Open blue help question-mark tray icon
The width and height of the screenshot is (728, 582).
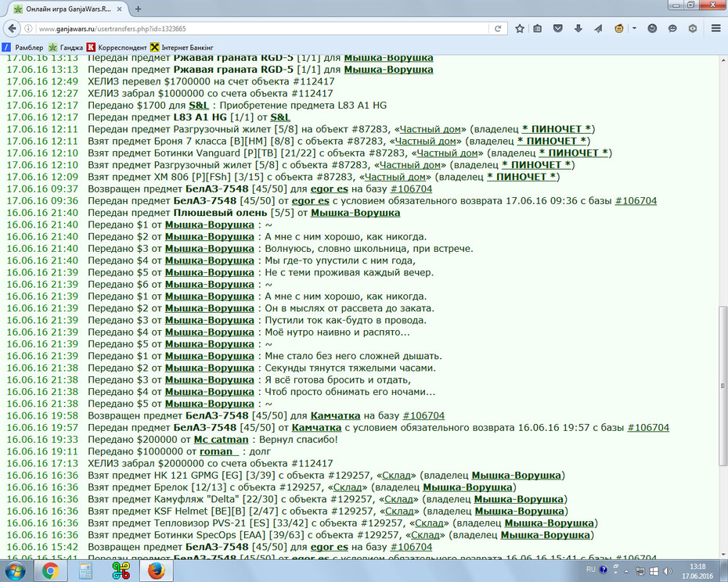pos(603,570)
